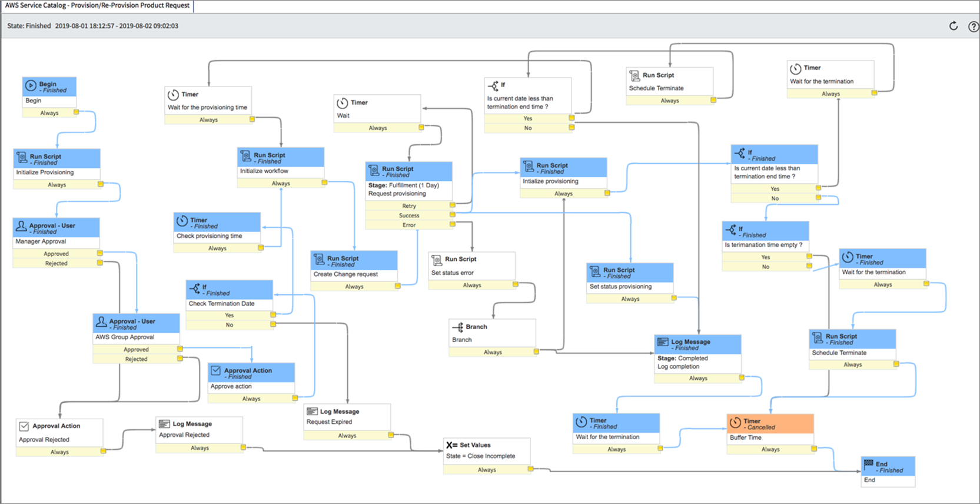The image size is (980, 504).
Task: Click the script icon on Set status error node
Action: pyautogui.click(x=437, y=260)
